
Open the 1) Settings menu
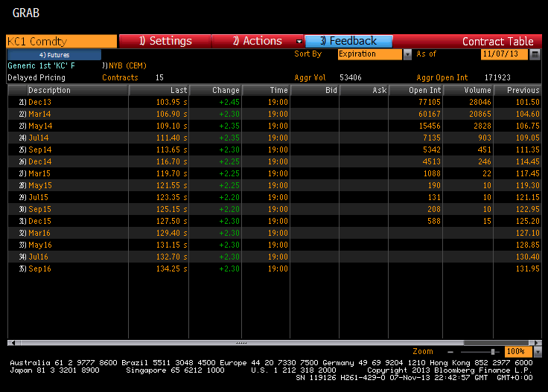pyautogui.click(x=165, y=41)
